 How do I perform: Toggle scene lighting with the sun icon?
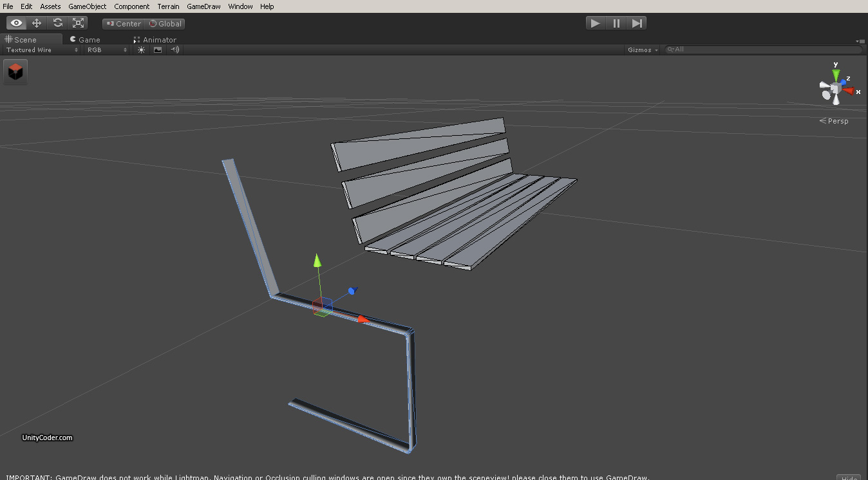click(140, 50)
